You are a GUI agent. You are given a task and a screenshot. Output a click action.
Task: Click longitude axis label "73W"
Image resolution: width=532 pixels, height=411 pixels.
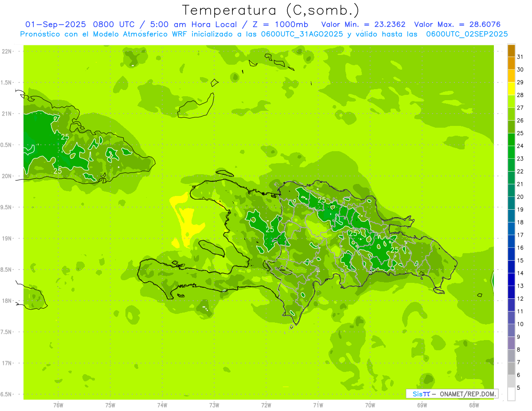214,405
